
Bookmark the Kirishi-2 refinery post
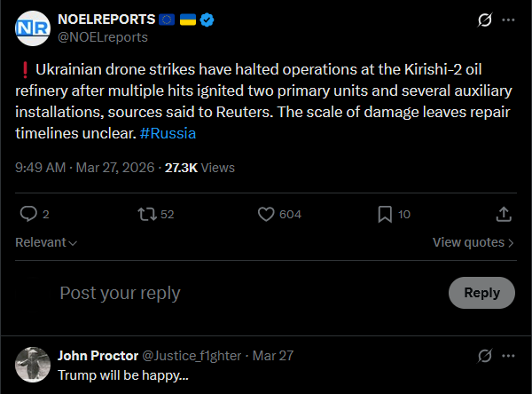click(x=385, y=214)
